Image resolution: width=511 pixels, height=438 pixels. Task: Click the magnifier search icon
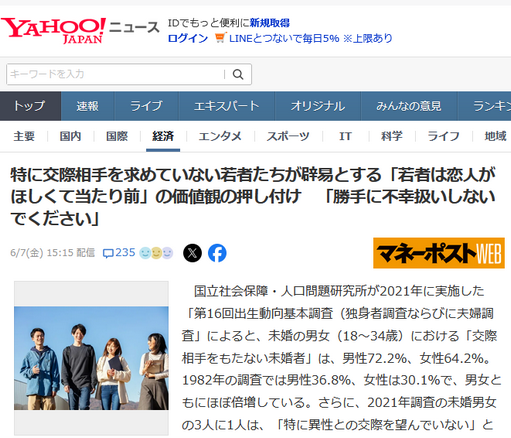(238, 74)
